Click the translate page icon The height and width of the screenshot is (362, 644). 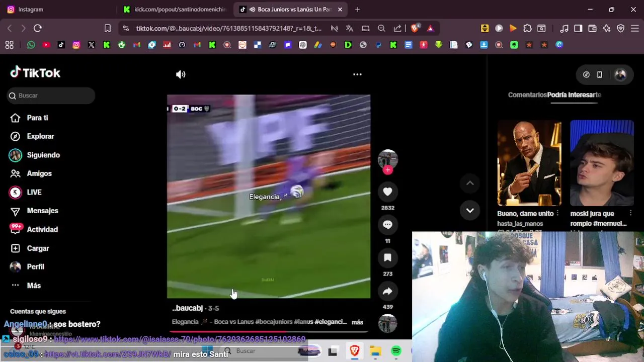(x=350, y=29)
